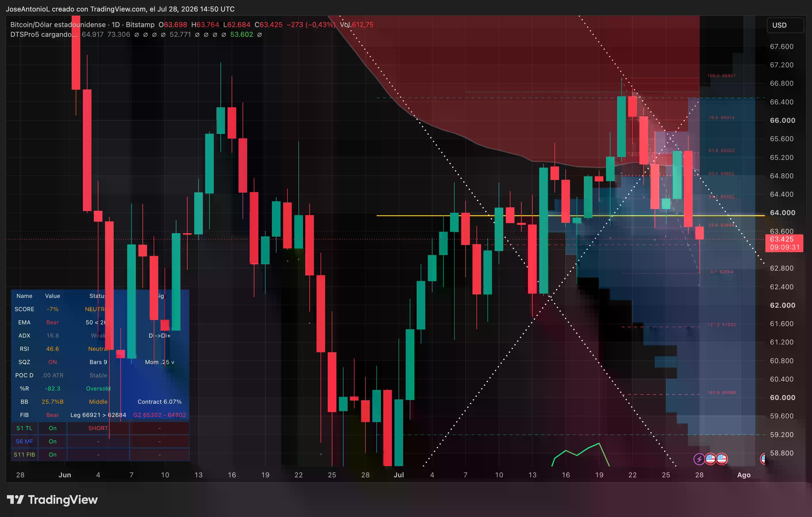812x517 pixels.
Task: Click the Contract 6.07% cell
Action: 159,402
